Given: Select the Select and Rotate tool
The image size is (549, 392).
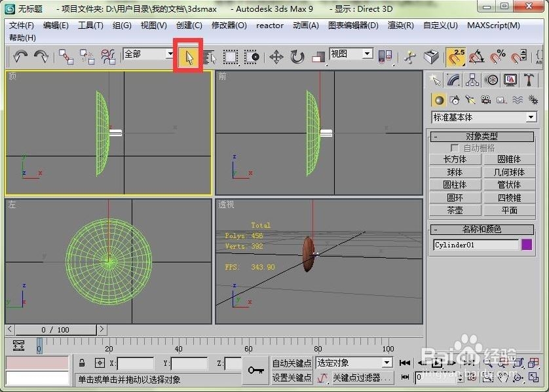Looking at the screenshot, I should pos(297,57).
